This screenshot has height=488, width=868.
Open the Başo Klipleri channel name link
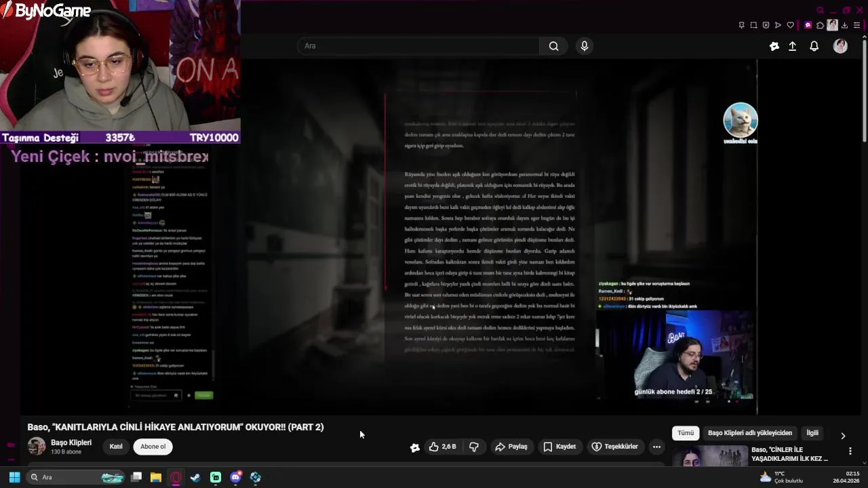click(x=71, y=443)
